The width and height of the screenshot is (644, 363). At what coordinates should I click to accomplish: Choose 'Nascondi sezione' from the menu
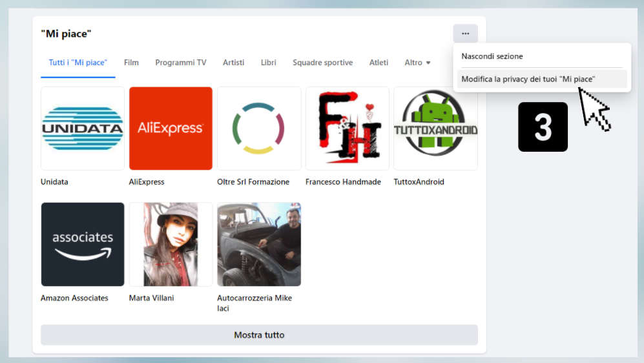click(492, 56)
